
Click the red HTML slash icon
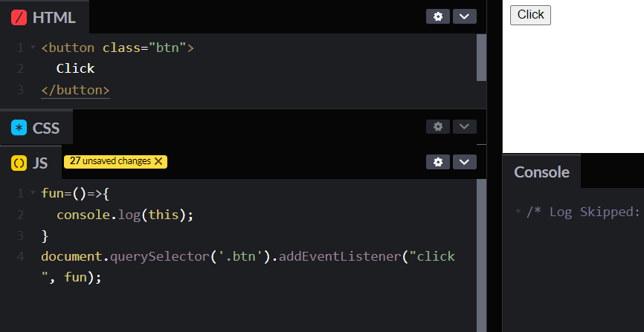[19, 18]
